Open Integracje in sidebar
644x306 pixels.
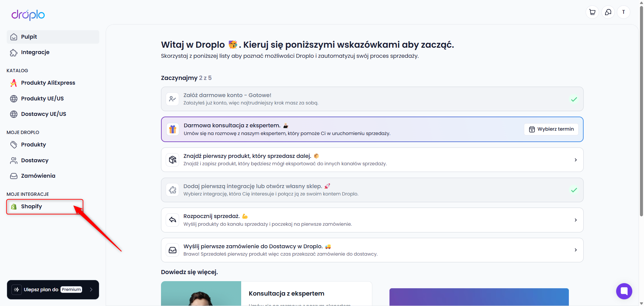pos(53,52)
